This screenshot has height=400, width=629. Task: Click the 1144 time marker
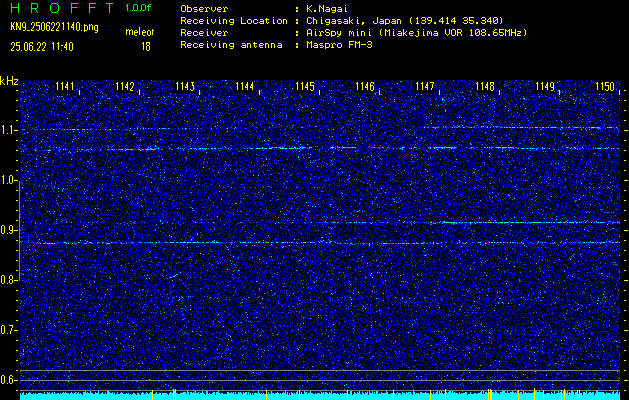[244, 86]
